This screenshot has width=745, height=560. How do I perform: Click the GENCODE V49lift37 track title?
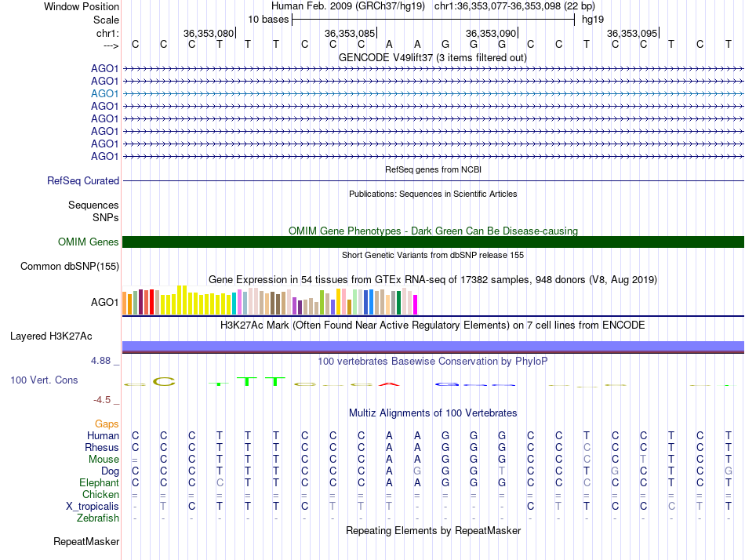click(433, 57)
